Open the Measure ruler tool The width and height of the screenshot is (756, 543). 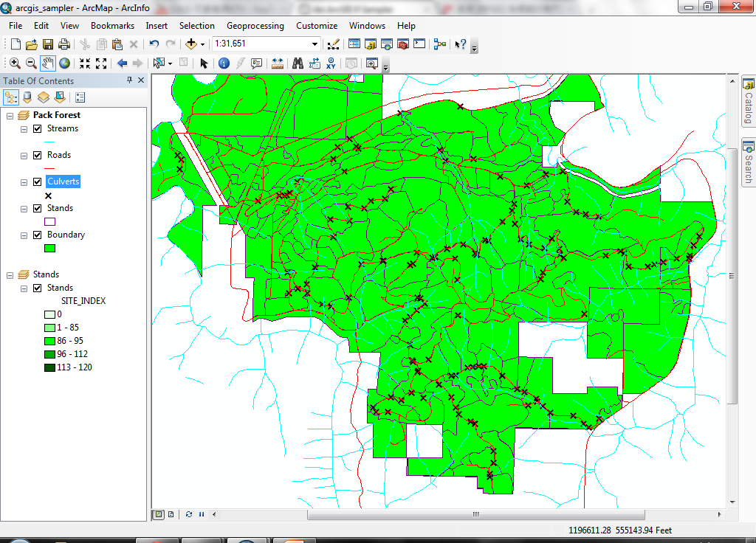tap(278, 63)
